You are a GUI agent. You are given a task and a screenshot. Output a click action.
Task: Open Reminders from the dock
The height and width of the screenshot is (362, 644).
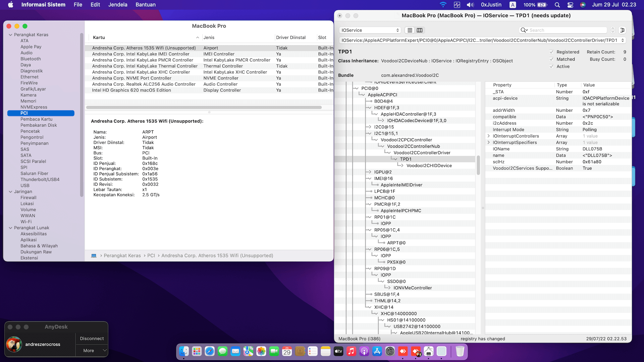pos(313,351)
